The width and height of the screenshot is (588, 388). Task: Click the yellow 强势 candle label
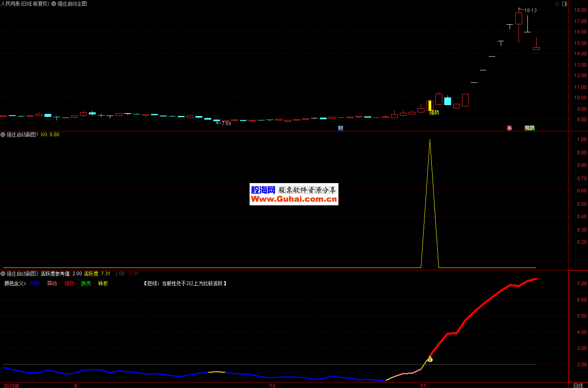point(434,112)
